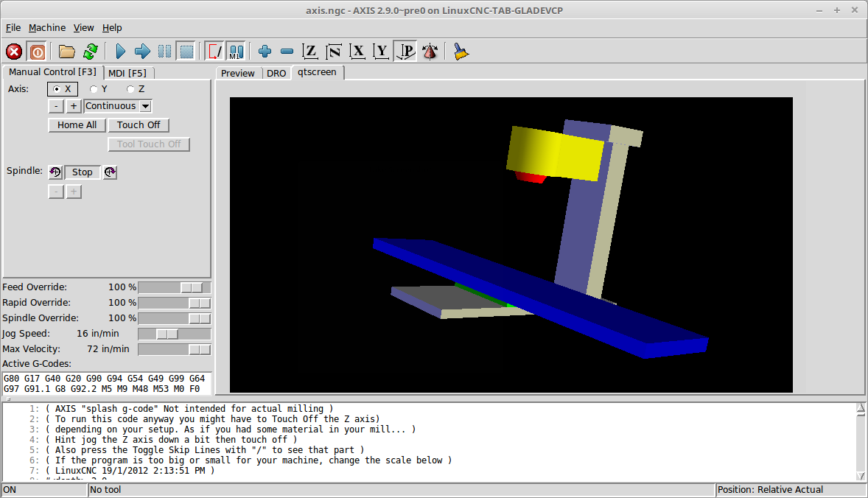The height and width of the screenshot is (498, 868).
Task: Switch to Manual Control [F3] tab
Action: coord(52,72)
